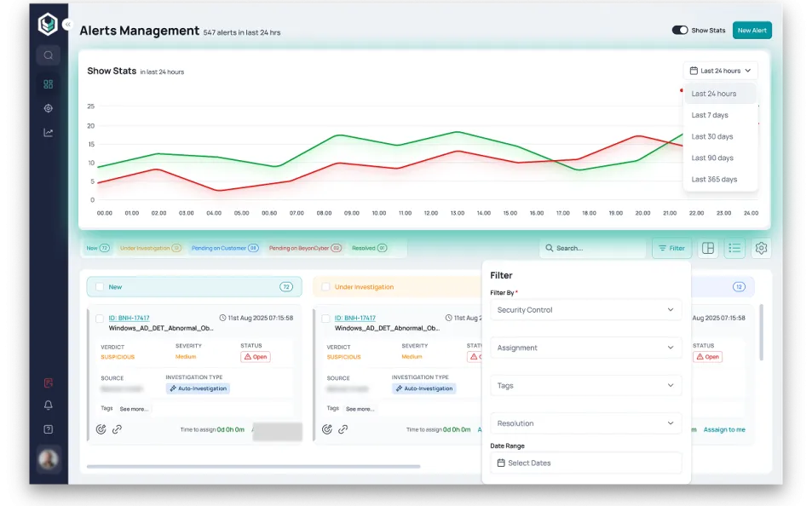
Task: Expand the Resolution dropdown in Filter panel
Action: point(585,423)
